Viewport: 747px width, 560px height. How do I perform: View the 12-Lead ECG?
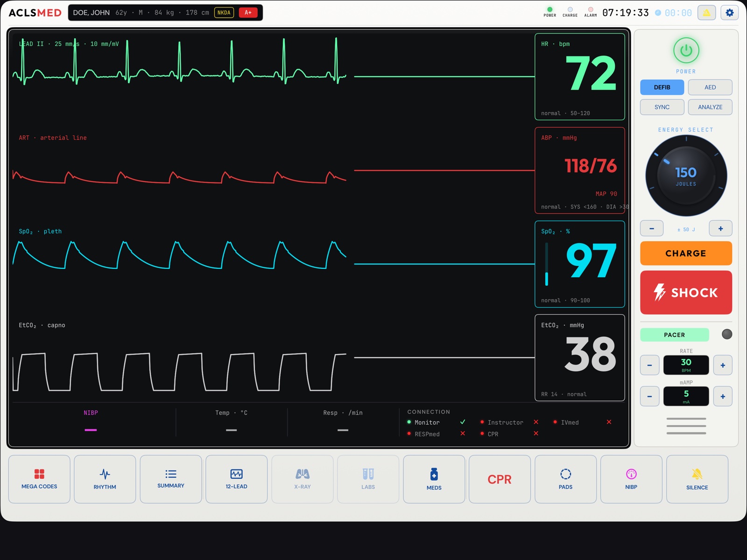237,479
